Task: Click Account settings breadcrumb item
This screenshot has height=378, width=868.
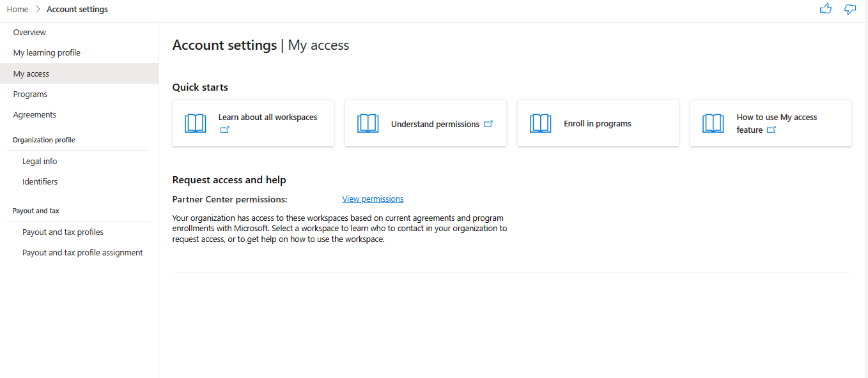Action: [x=77, y=10]
